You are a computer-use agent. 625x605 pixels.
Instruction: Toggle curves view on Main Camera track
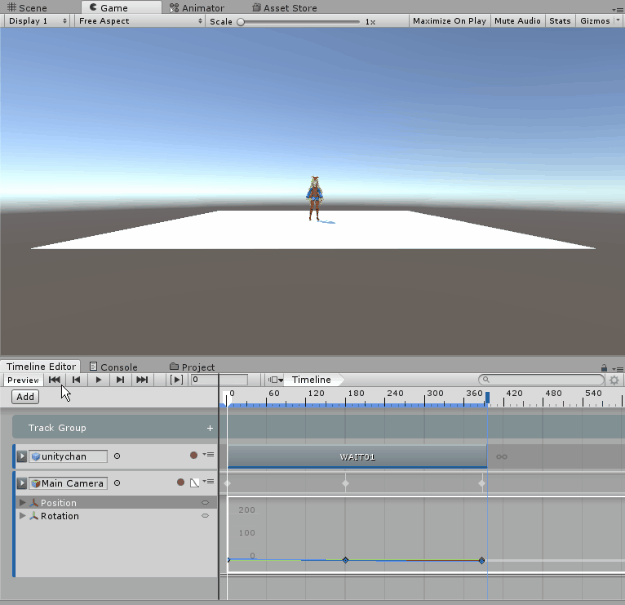click(x=195, y=483)
